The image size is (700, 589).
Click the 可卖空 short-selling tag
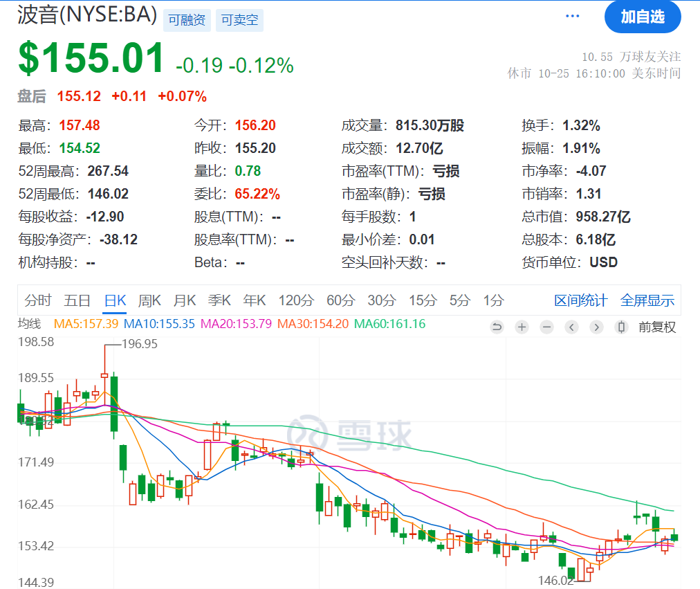tap(239, 20)
